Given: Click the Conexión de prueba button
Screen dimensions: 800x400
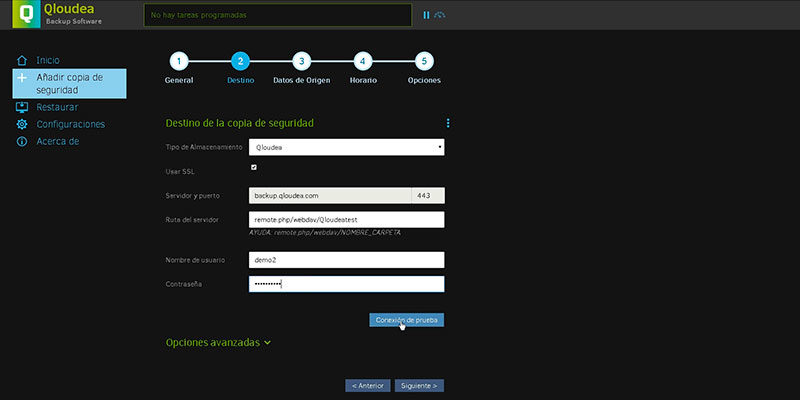Looking at the screenshot, I should pyautogui.click(x=407, y=320).
